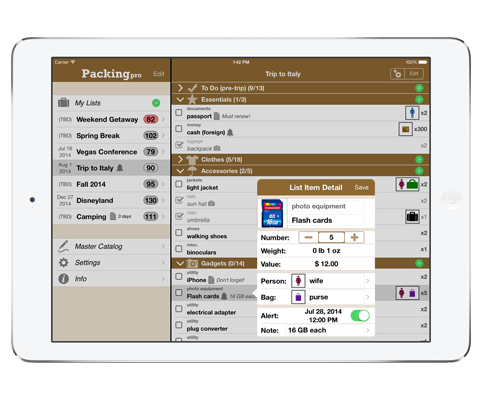
Task: Uncheck the backpack checkbox
Action: tap(179, 145)
